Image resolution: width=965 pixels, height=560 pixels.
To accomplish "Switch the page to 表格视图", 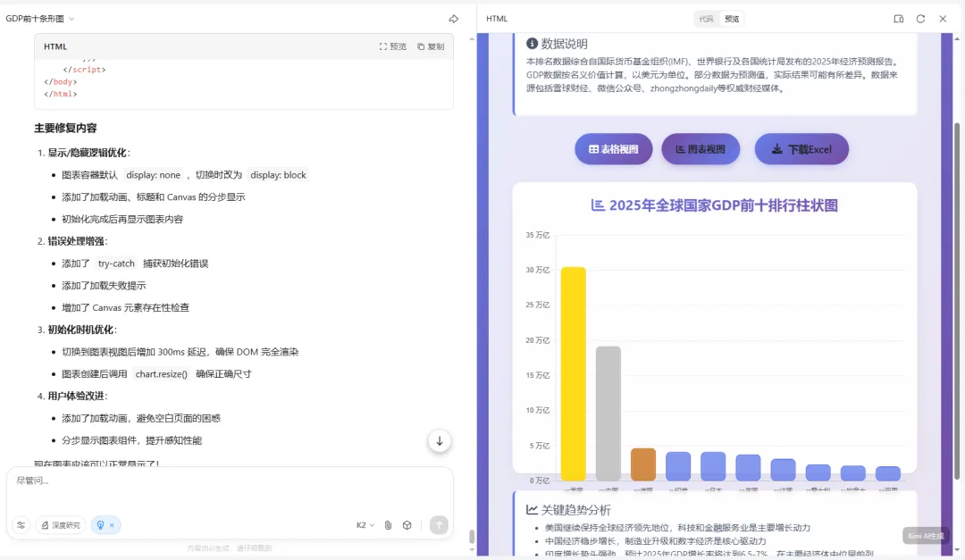I will [x=613, y=149].
